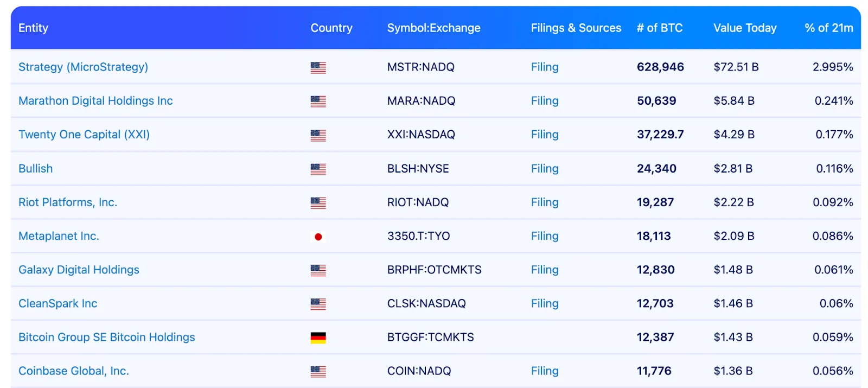Click the Country column header
This screenshot has width=868, height=388.
[331, 28]
